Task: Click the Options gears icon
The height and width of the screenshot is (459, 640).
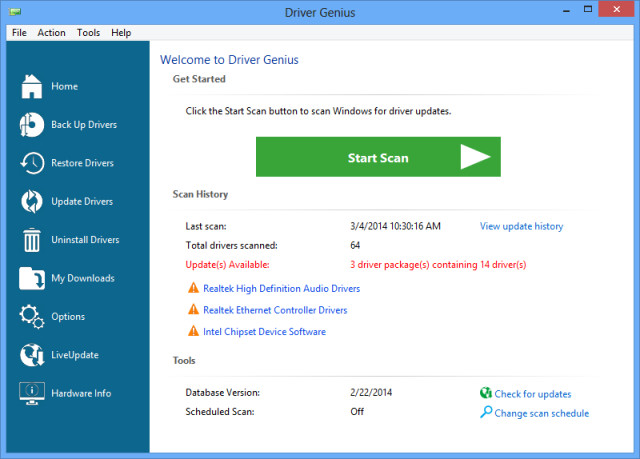Action: pos(31,317)
